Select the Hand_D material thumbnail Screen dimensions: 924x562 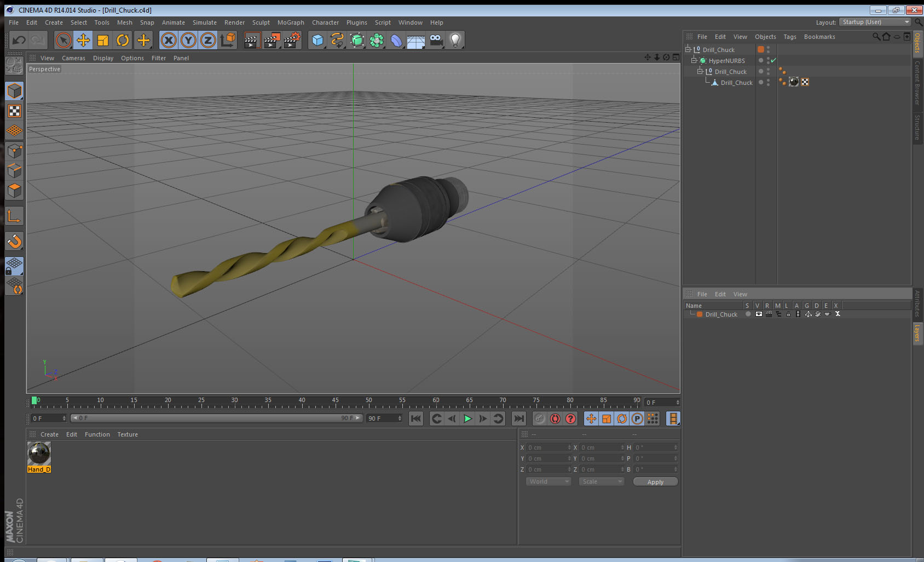pos(39,454)
